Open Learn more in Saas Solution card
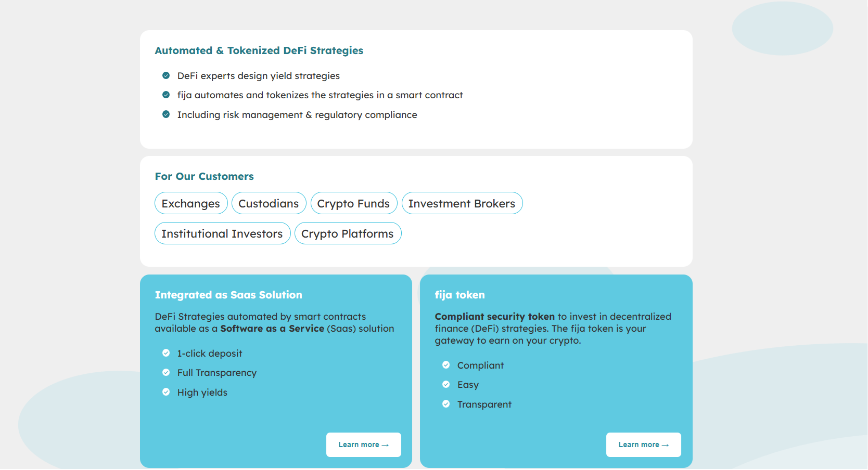Image resolution: width=868 pixels, height=470 pixels. [364, 445]
